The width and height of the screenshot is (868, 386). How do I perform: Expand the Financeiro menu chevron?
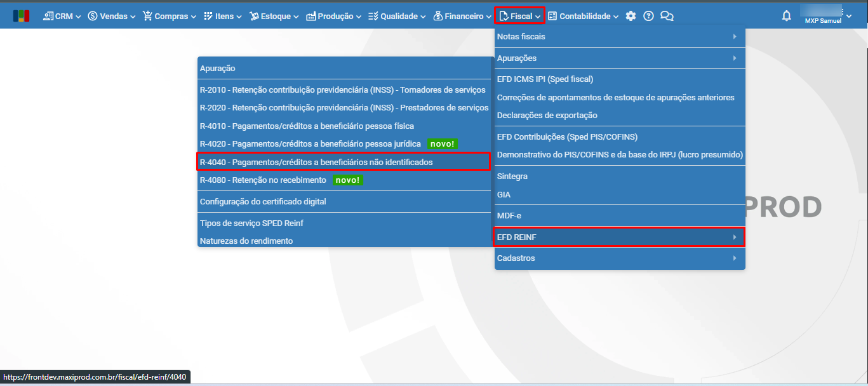click(x=489, y=17)
